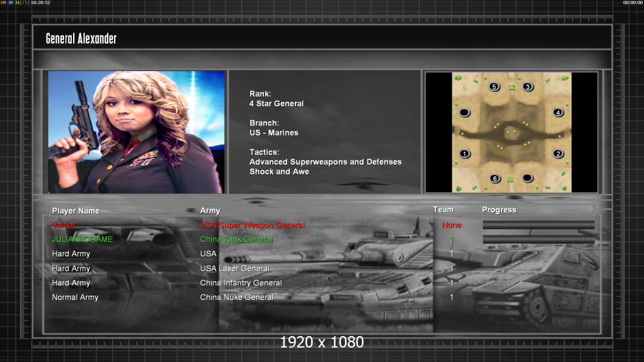
Task: Click the green supply icon next to marker 6
Action: [x=510, y=179]
